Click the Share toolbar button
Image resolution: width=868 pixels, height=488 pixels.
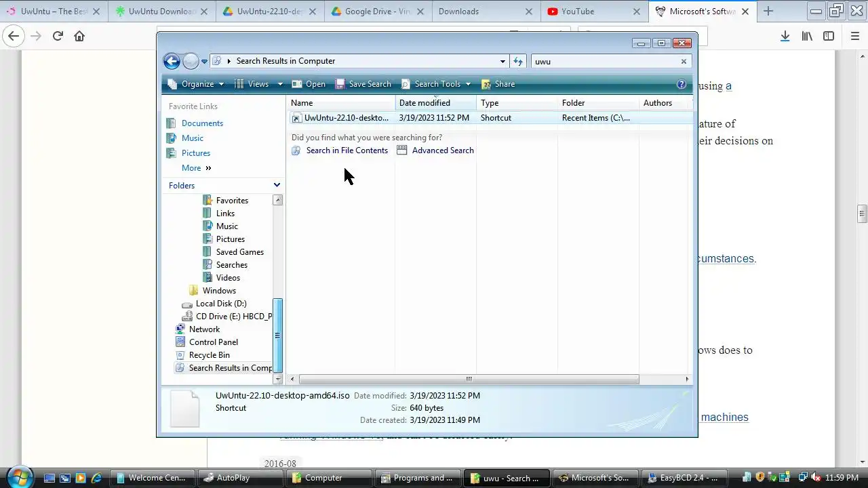coord(498,84)
